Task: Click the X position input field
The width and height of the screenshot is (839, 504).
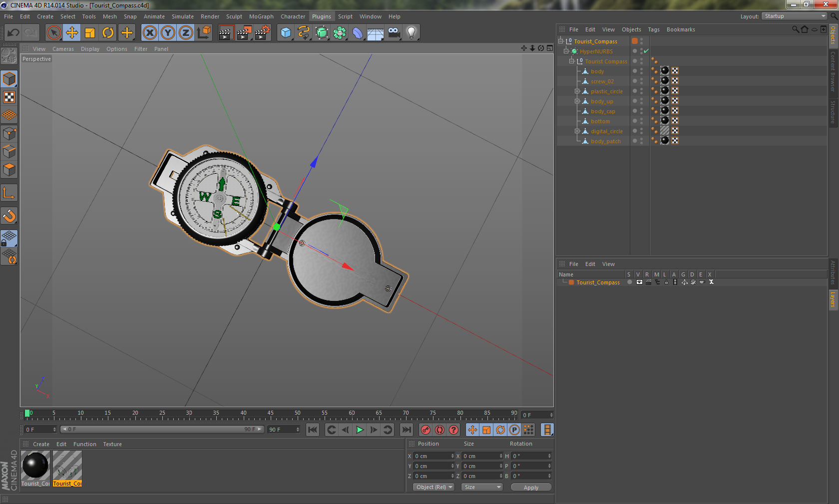Action: click(x=434, y=456)
